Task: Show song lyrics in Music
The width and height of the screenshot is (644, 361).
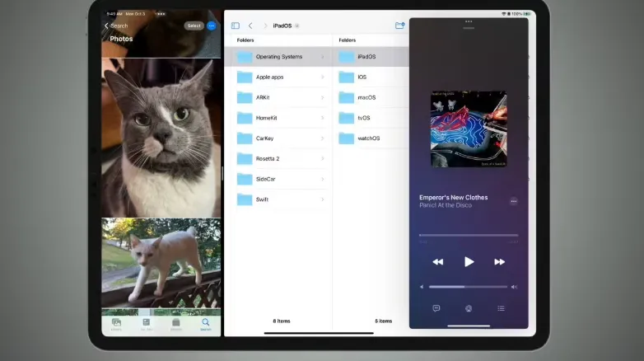Action: click(x=436, y=308)
